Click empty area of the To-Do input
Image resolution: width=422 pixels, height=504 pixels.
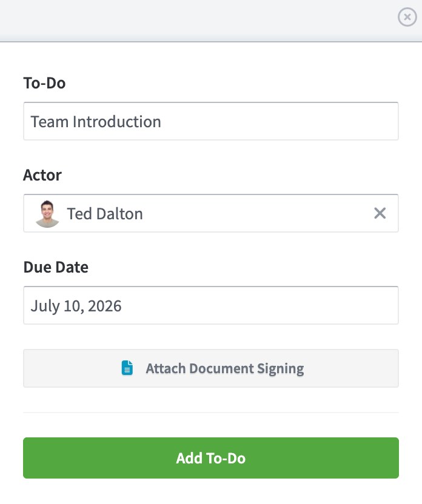[x=280, y=121]
